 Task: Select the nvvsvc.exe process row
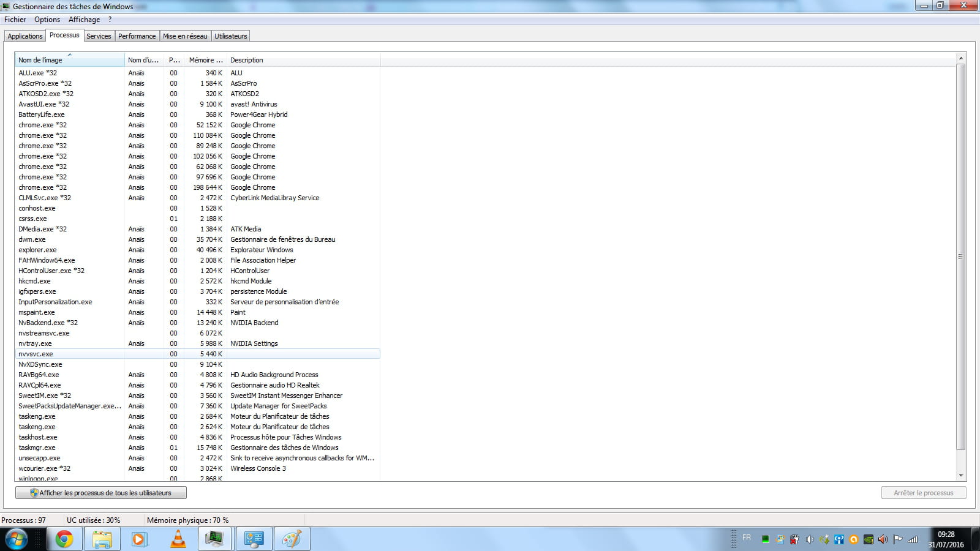(x=197, y=354)
